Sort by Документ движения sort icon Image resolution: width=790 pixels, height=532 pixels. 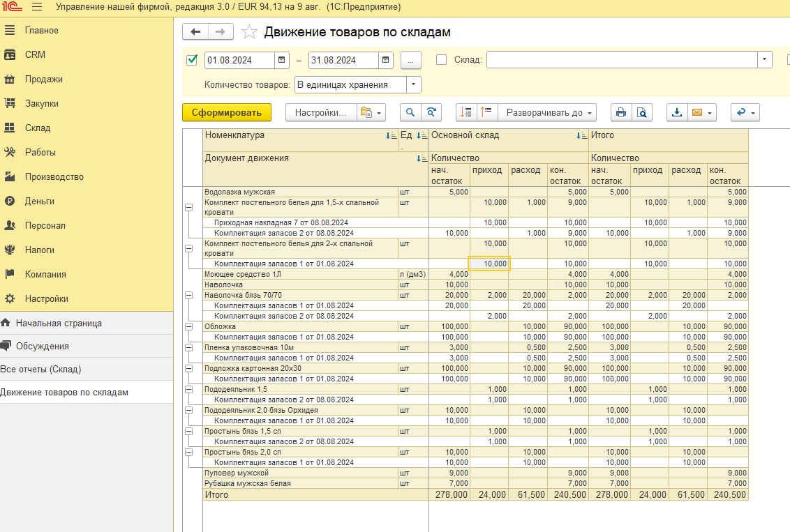422,158
